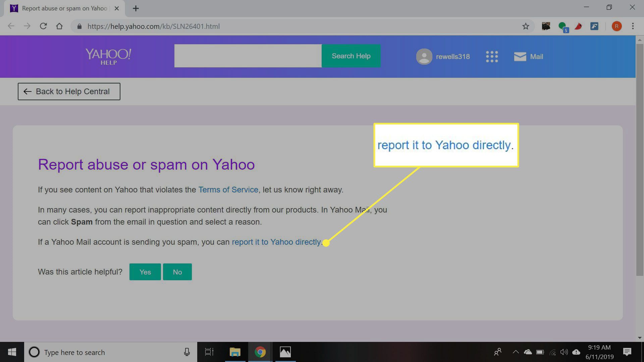Click the scrollbar down arrow
This screenshot has height=362, width=644.
[x=640, y=338]
